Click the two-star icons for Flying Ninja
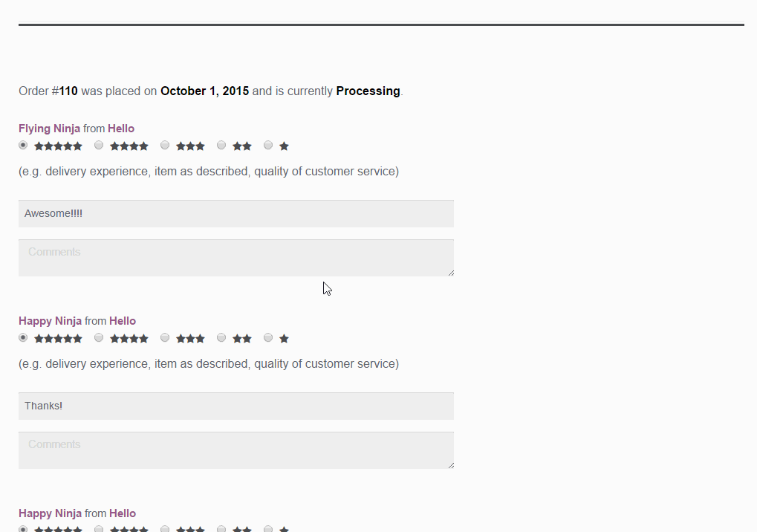This screenshot has width=757, height=532. pos(242,146)
